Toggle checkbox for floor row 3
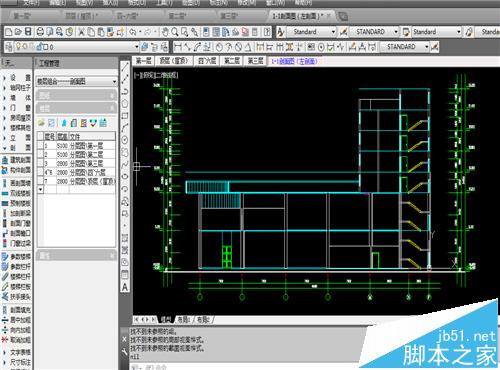Screen dimensions: 500x370 [40, 164]
